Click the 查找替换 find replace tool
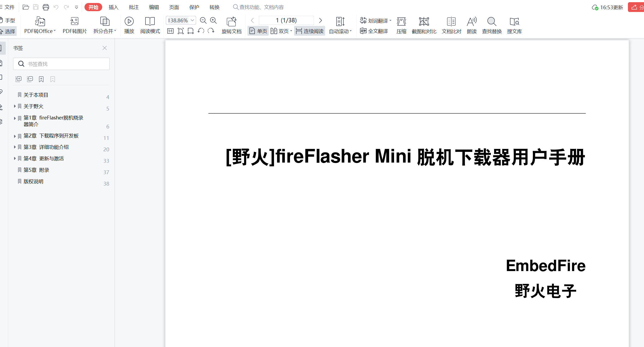 (x=492, y=25)
